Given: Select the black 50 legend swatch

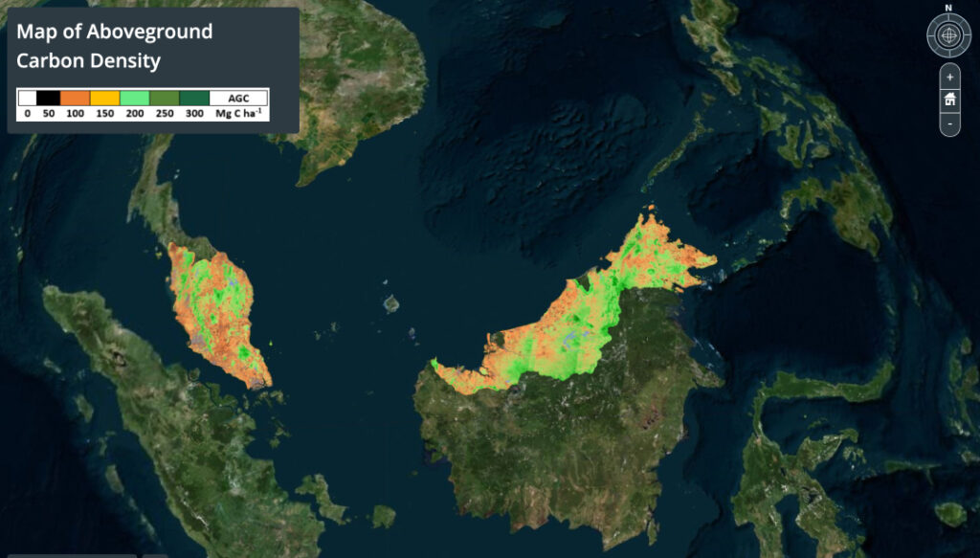Looking at the screenshot, I should point(49,98).
